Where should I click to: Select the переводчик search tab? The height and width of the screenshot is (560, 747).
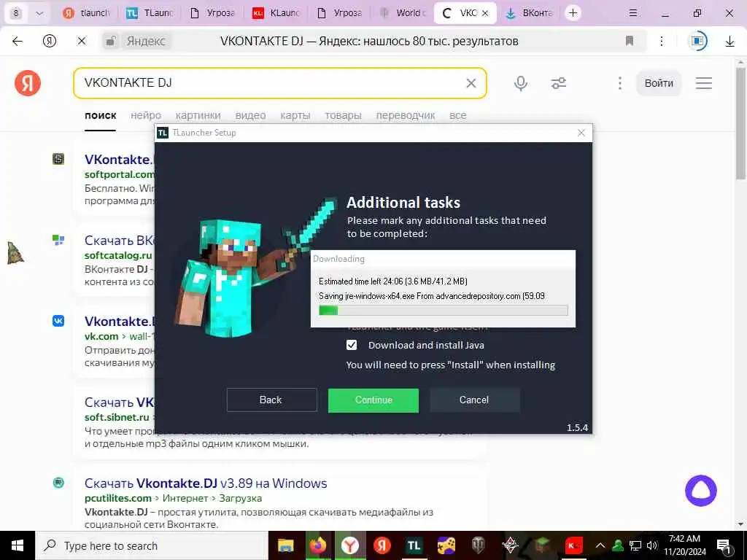click(x=406, y=115)
